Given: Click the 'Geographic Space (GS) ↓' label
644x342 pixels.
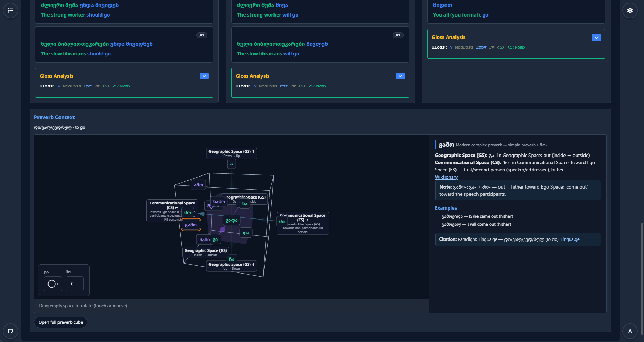Looking at the screenshot, I should [232, 266].
